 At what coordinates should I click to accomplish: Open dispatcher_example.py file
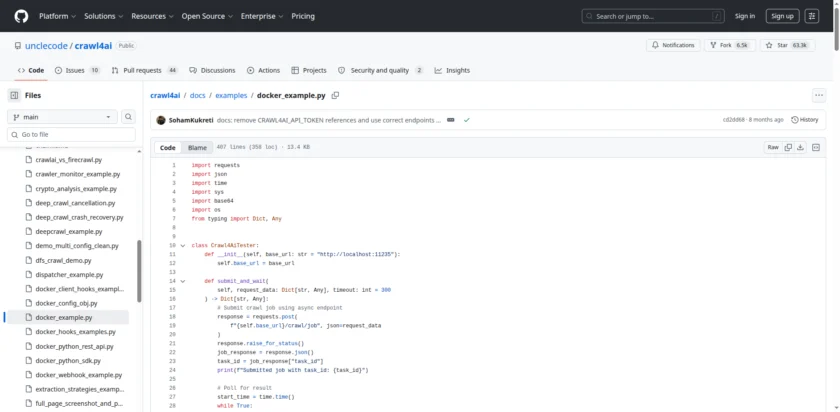[x=69, y=274]
